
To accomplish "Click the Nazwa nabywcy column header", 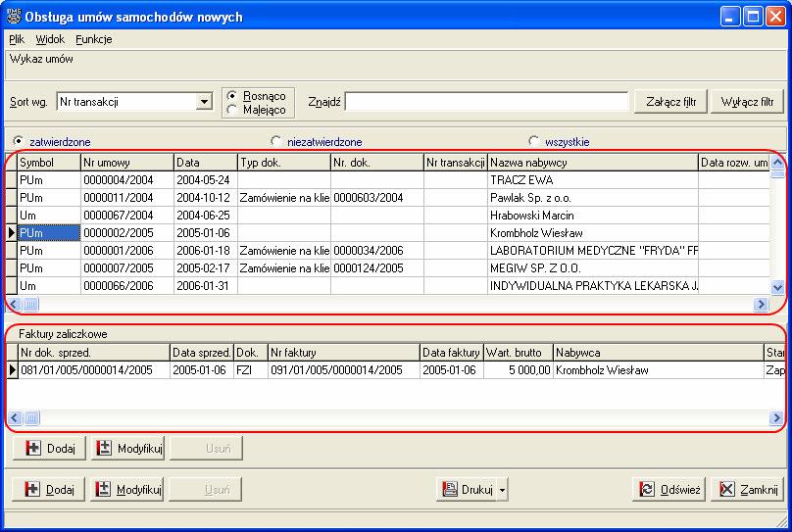I will tap(593, 163).
